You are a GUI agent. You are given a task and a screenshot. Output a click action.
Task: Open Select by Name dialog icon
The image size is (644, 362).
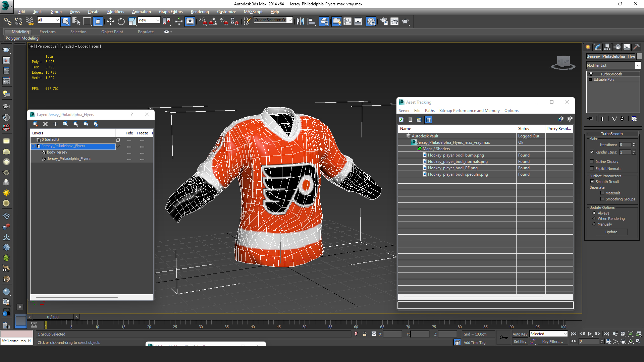(x=76, y=21)
